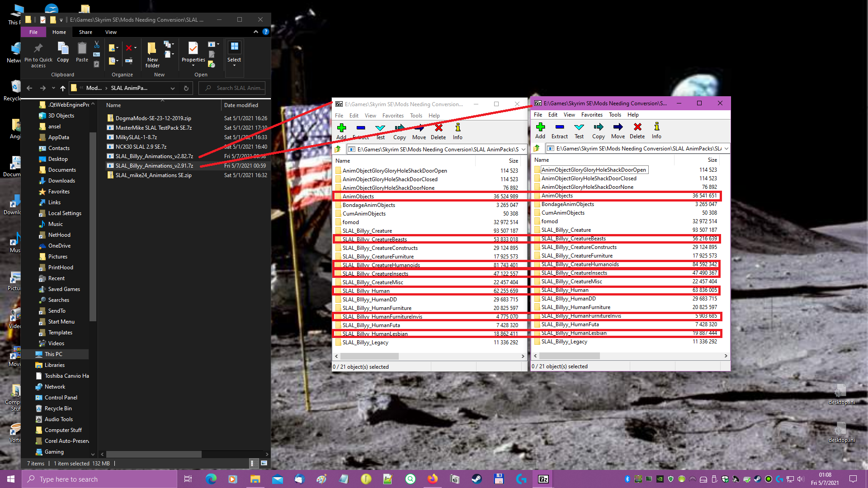Click Cut scissors icon in Explorer ribbon
Viewport: 868px width, 488px height.
click(97, 45)
